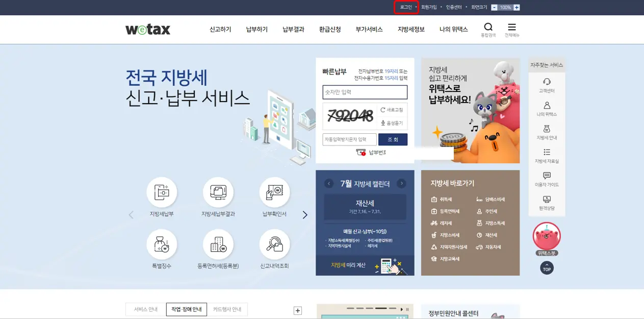
Task: Click the highlighted 로그인 link
Action: tap(405, 7)
